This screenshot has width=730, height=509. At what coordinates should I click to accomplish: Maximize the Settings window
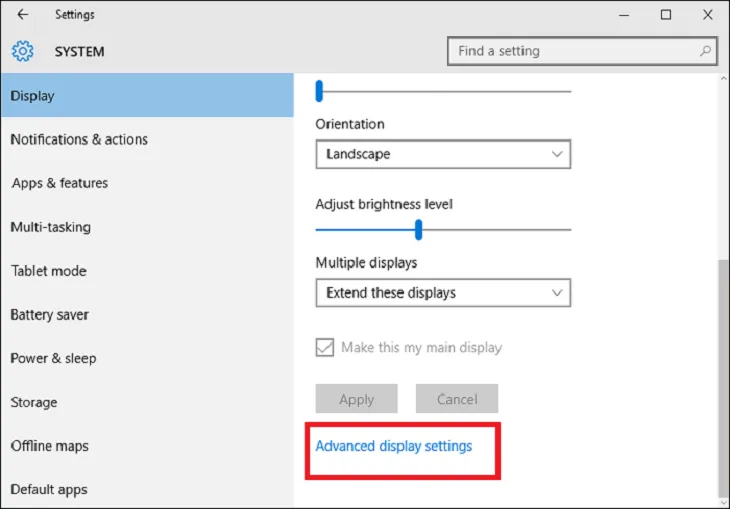click(666, 15)
